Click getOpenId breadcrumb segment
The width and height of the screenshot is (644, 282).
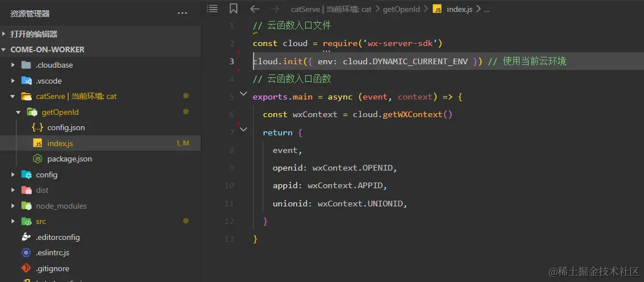click(x=401, y=9)
